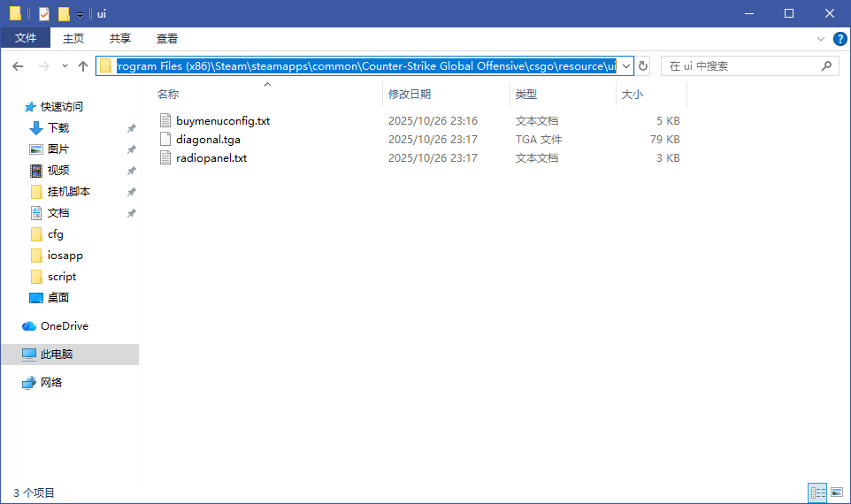Switch to the 共享 ribbon tab

(x=120, y=38)
